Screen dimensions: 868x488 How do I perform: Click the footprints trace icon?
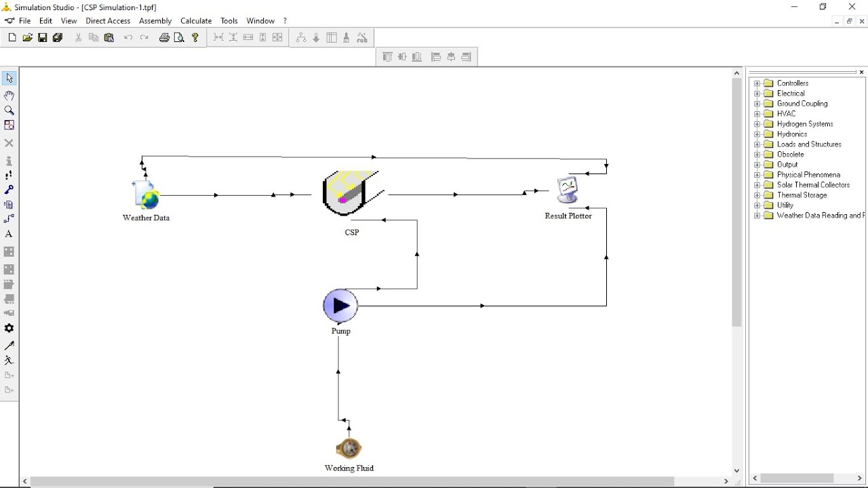[9, 175]
